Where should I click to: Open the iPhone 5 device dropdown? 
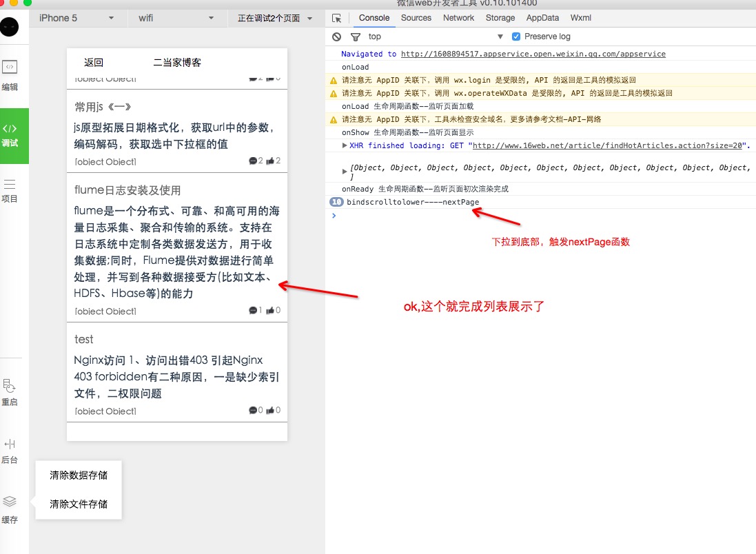(76, 19)
